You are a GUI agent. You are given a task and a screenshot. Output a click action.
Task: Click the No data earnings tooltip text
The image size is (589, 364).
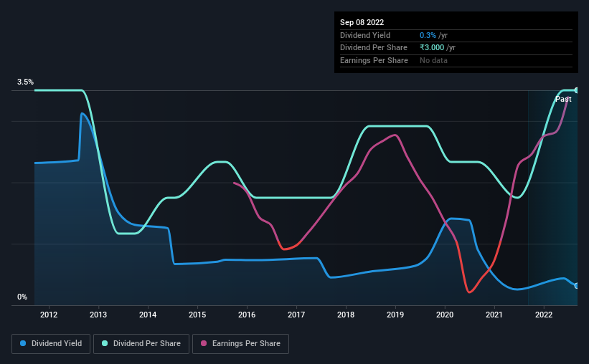pos(433,61)
